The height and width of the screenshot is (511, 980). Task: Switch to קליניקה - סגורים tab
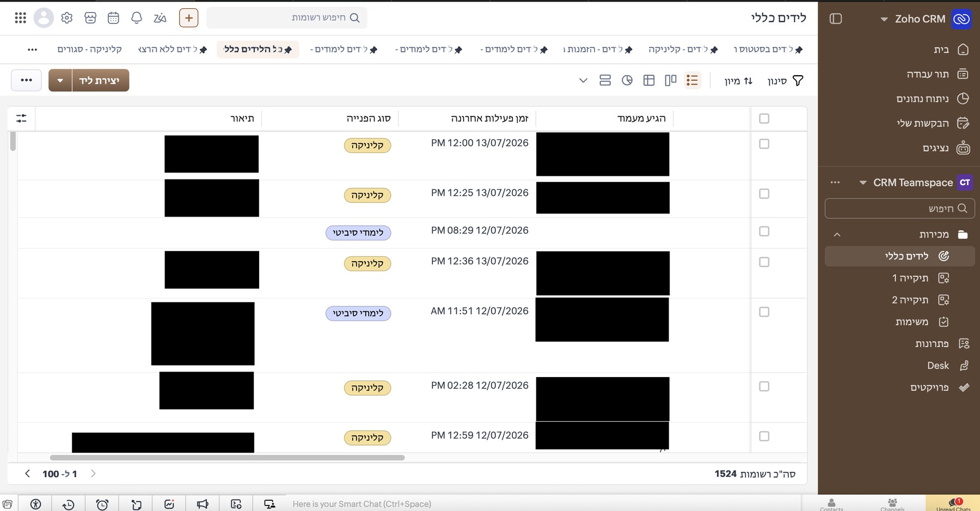[x=89, y=50]
